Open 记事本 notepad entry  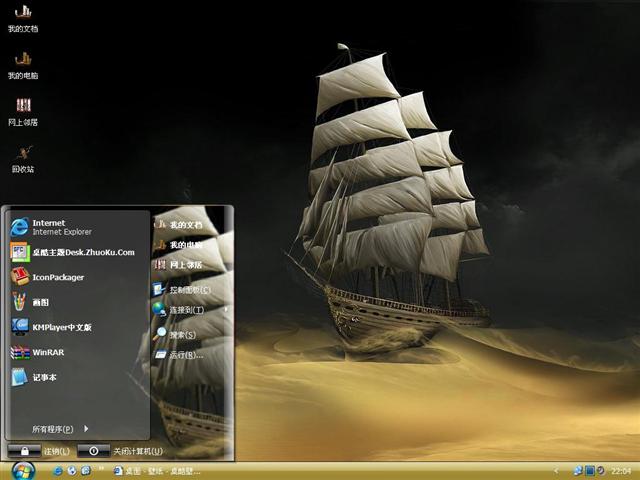33,377
